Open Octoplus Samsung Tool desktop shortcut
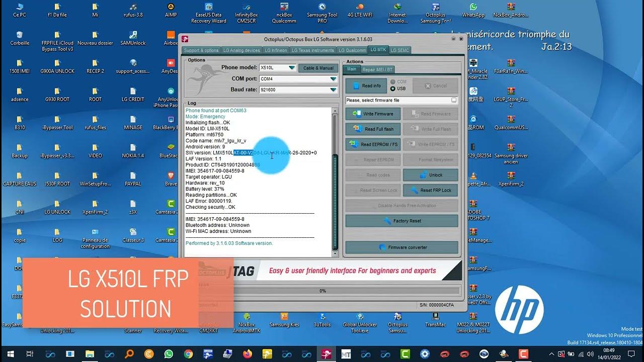The width and height of the screenshot is (644, 362). coord(436,13)
